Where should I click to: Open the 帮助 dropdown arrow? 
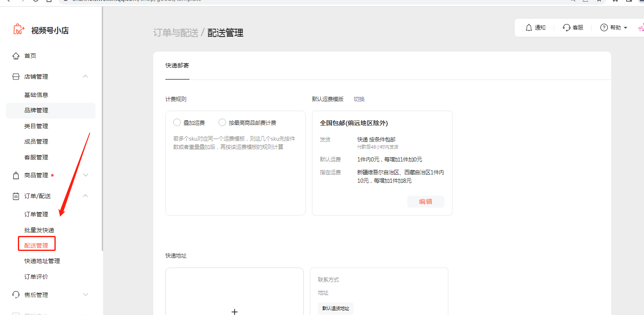(626, 28)
